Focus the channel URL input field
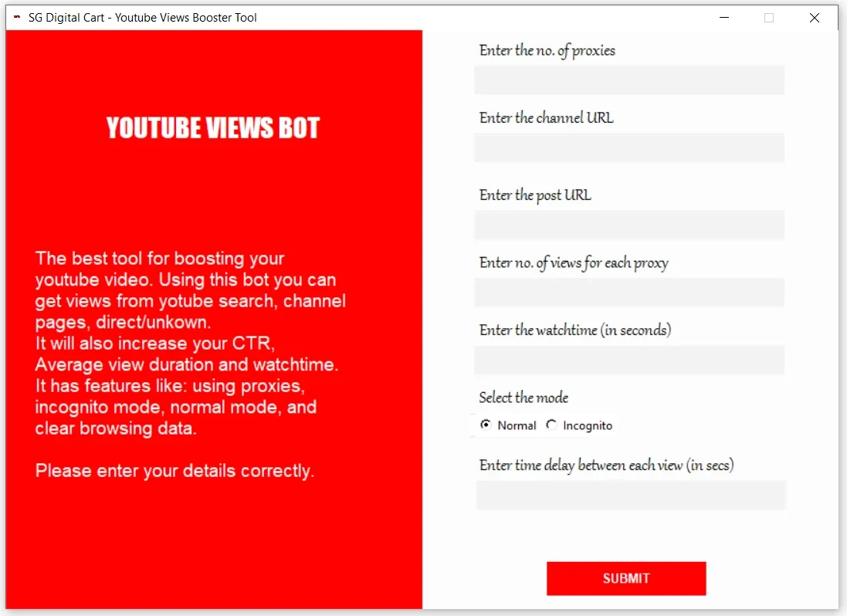 click(x=628, y=147)
